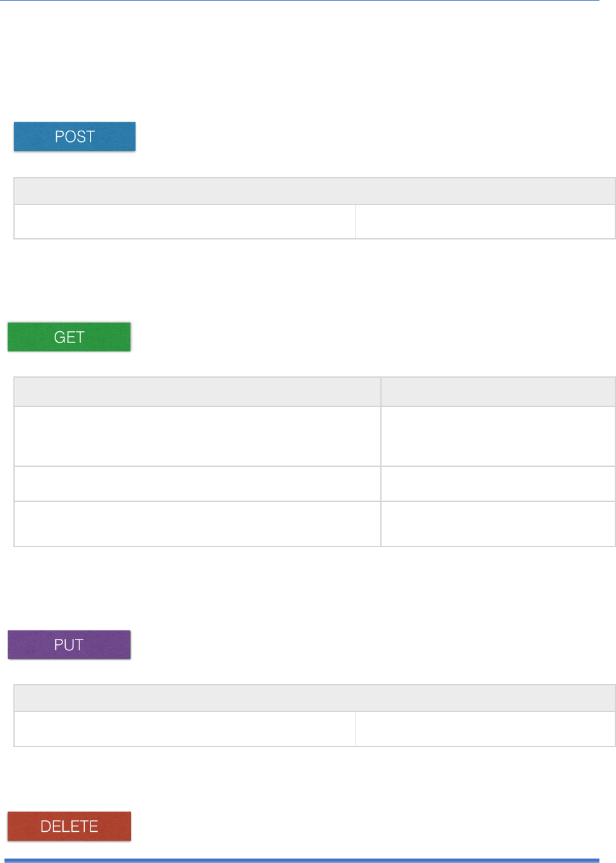The image size is (616, 863).
Task: Select left header cell in table under GET
Action: point(197,392)
